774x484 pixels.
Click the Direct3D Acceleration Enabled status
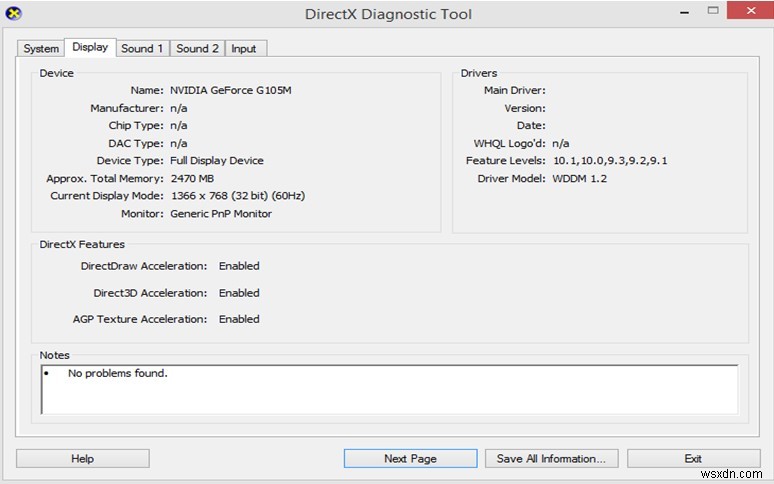pyautogui.click(x=239, y=293)
